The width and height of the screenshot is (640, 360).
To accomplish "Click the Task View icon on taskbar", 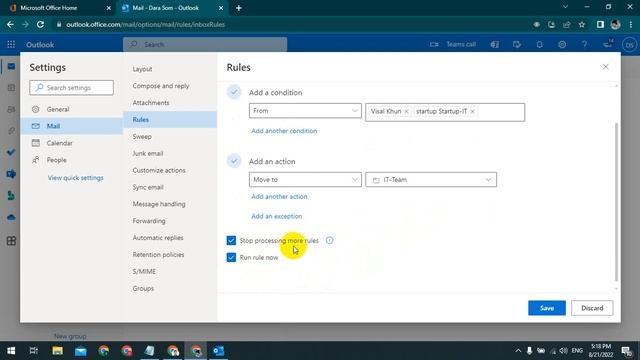I will pyautogui.click(x=34, y=351).
